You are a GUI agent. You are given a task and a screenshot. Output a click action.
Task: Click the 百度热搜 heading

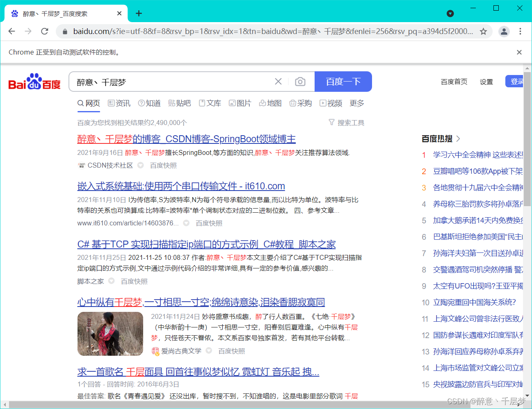click(437, 139)
